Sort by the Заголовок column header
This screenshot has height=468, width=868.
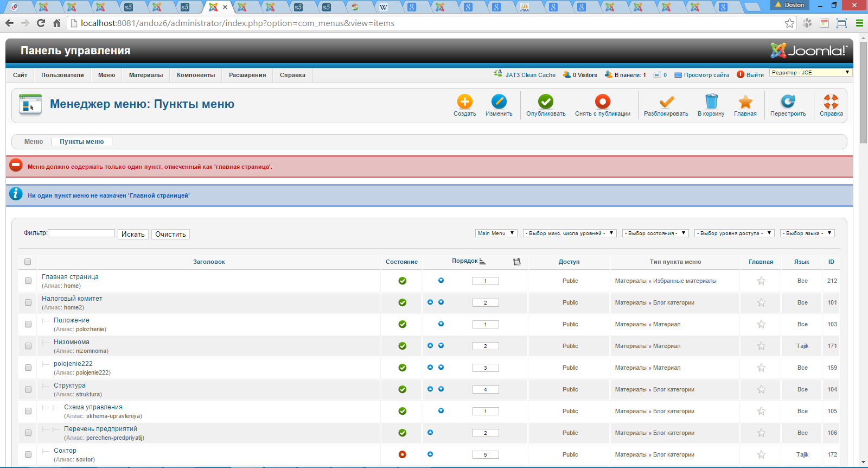coord(209,262)
